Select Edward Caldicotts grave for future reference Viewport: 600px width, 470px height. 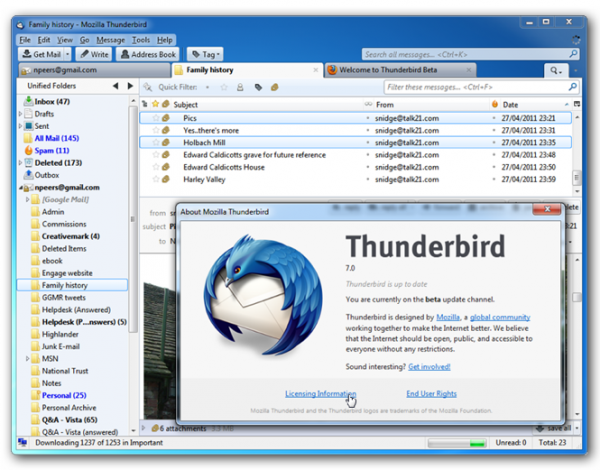tap(355, 155)
